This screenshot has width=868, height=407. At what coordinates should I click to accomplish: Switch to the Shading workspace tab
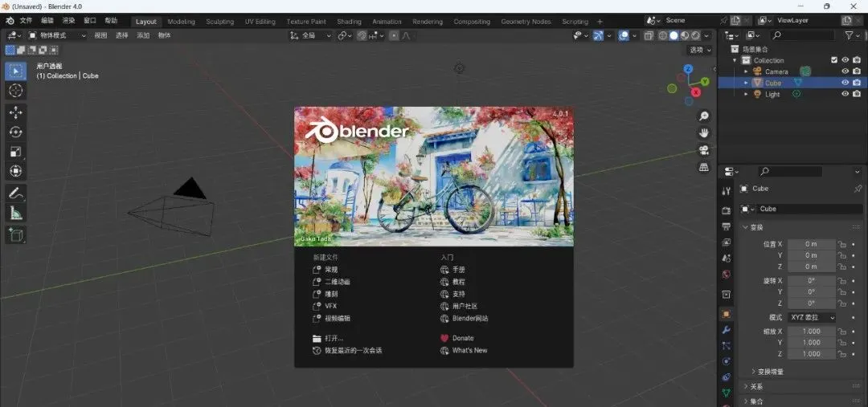point(349,22)
